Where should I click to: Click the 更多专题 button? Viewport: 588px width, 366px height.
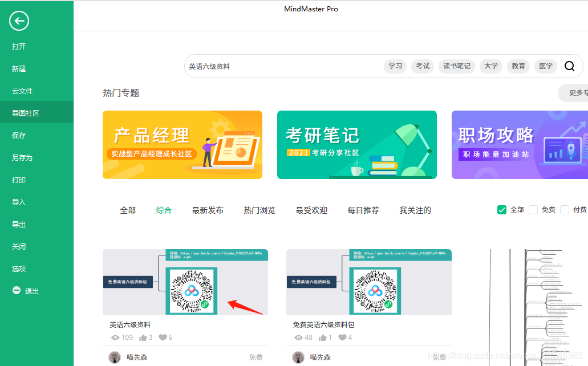point(574,92)
